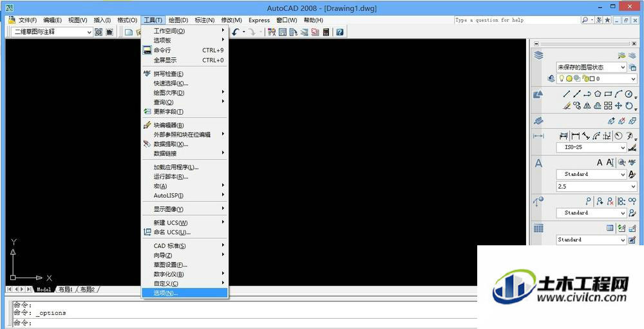Select the Copy objects tool

577,106
